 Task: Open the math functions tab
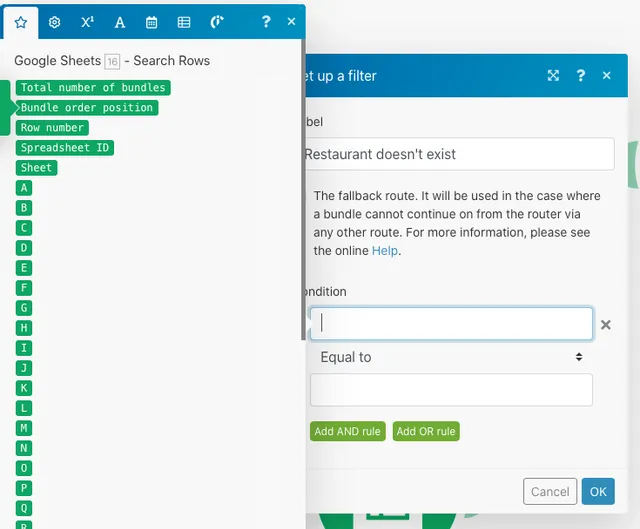click(87, 22)
